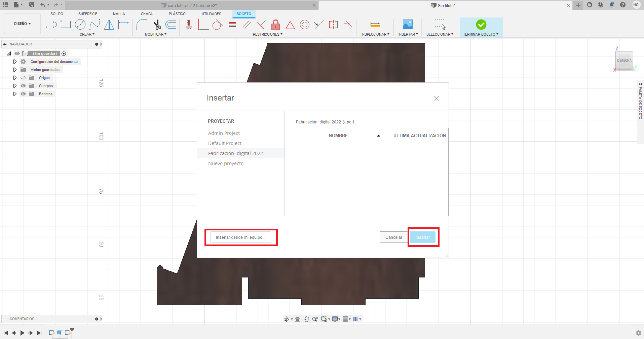The width and height of the screenshot is (644, 339).
Task: Expand the Origen tree node
Action: tap(15, 78)
